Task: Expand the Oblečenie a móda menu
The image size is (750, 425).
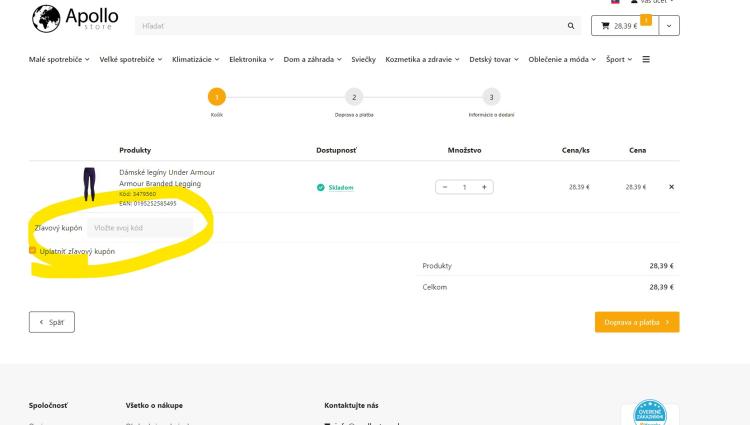Action: (x=562, y=59)
